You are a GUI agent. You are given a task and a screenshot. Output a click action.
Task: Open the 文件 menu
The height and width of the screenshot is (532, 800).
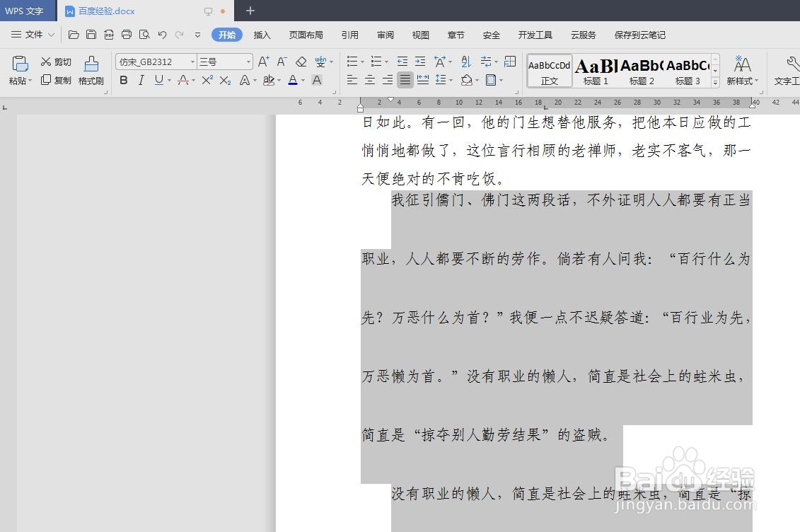pos(33,34)
